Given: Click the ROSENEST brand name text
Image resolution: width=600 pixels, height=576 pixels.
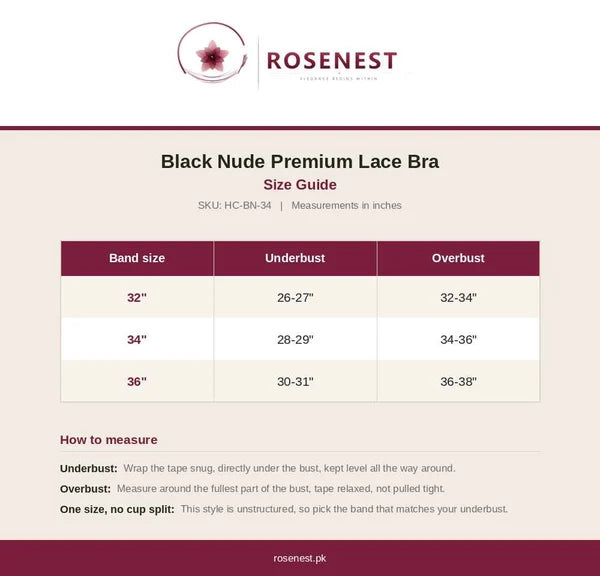Looking at the screenshot, I should [x=332, y=61].
